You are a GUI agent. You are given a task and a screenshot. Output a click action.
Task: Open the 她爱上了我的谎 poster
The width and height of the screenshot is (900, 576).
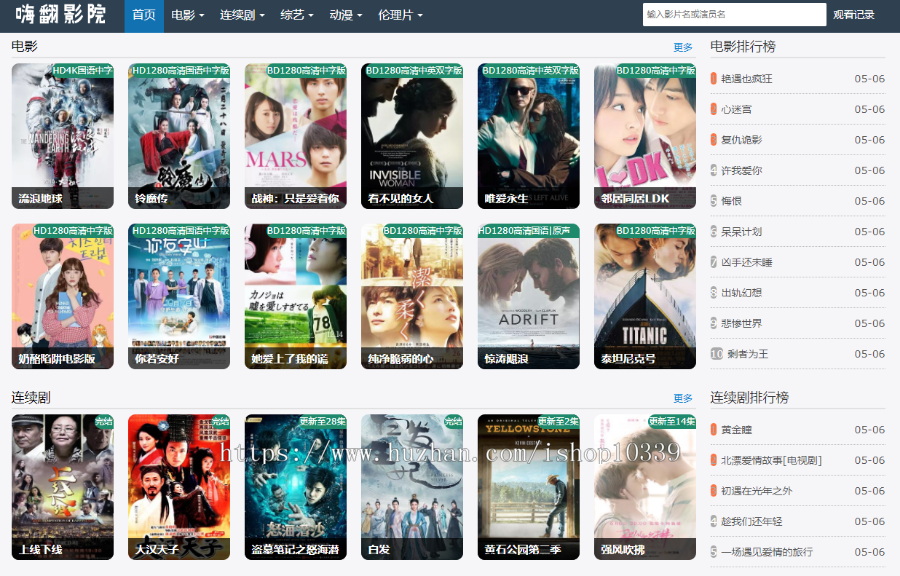[296, 296]
